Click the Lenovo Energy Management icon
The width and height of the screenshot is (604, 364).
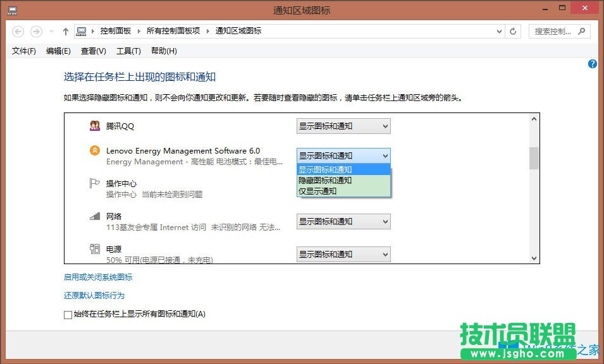click(x=95, y=151)
